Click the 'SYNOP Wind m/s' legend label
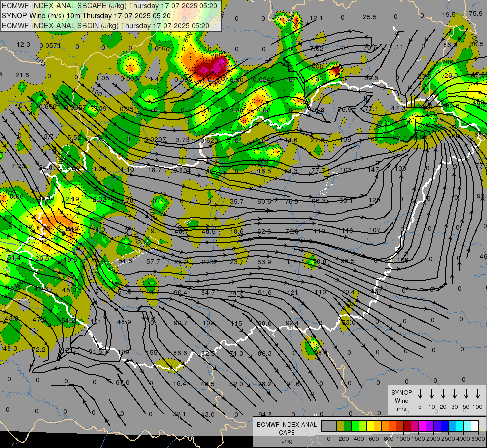Image resolution: width=487 pixels, height=448 pixels. coord(401,400)
